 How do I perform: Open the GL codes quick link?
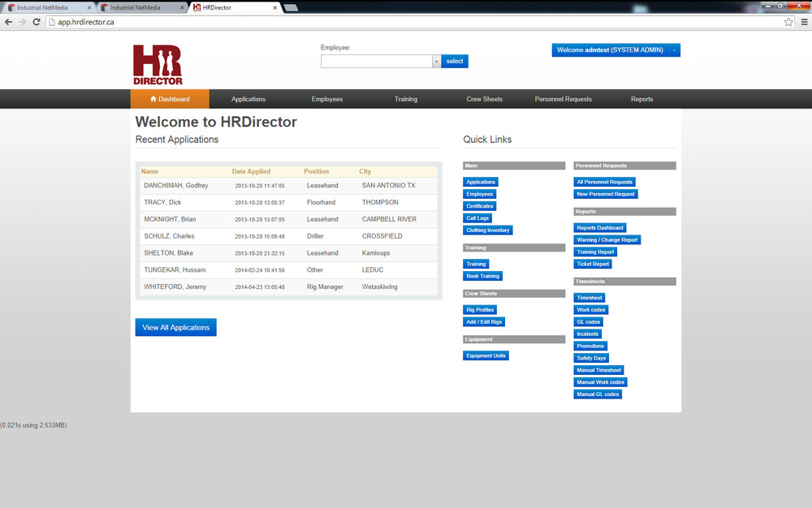point(588,322)
